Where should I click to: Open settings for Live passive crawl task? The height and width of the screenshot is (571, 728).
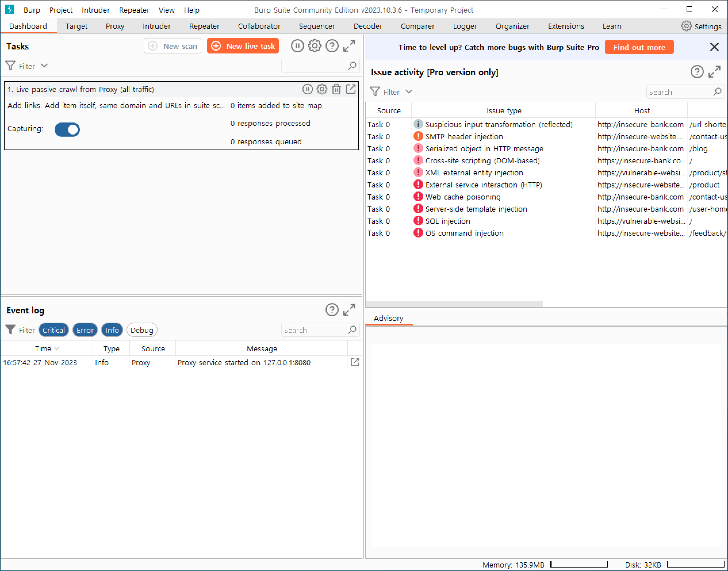(322, 89)
